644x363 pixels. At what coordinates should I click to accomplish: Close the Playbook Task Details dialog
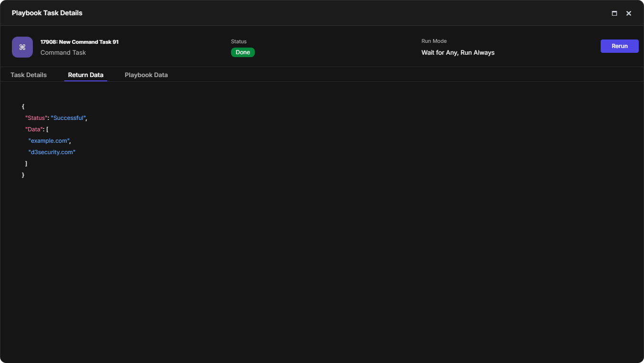tap(629, 13)
